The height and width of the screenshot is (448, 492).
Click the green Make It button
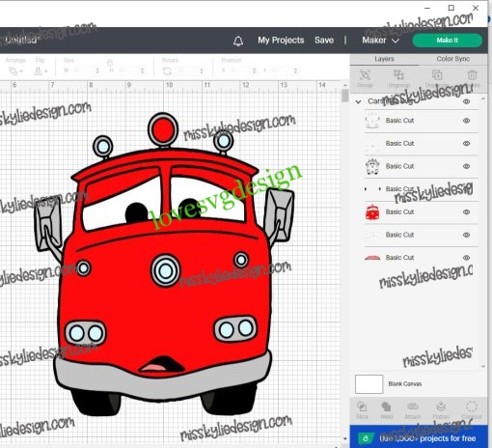tap(448, 41)
